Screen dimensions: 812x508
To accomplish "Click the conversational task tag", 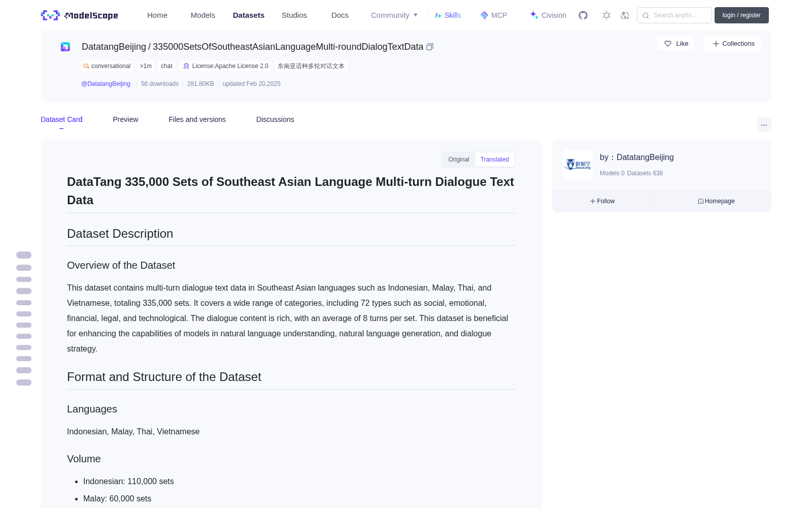I will pos(107,66).
